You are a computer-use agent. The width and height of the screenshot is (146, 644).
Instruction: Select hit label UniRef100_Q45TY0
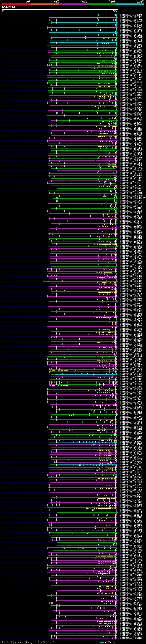click(131, 613)
